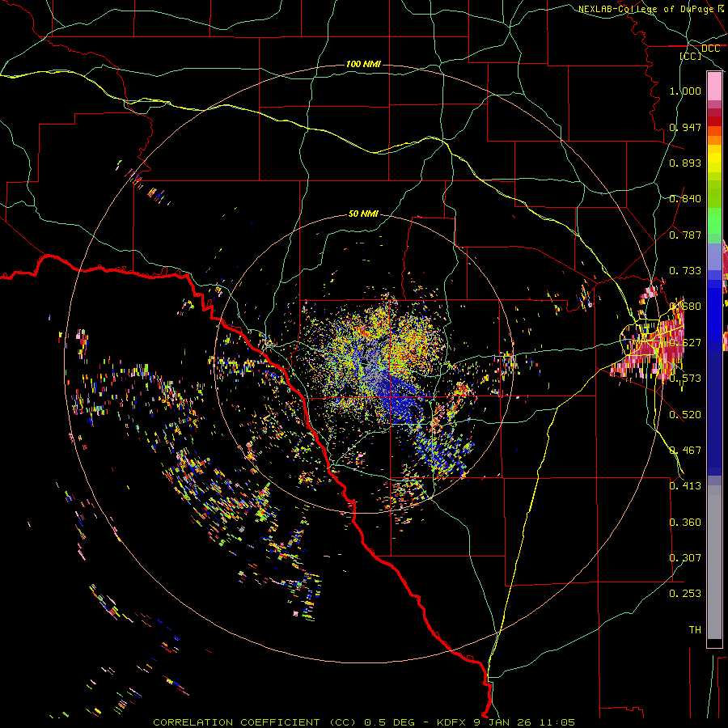Screen dimensions: 728x728
Task: Click the 0.307 scale value
Action: tap(685, 558)
